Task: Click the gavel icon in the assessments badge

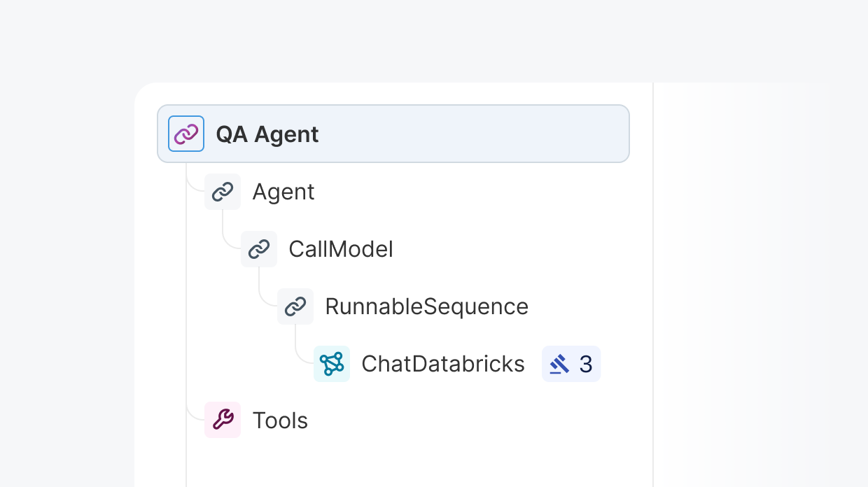Action: 559,364
